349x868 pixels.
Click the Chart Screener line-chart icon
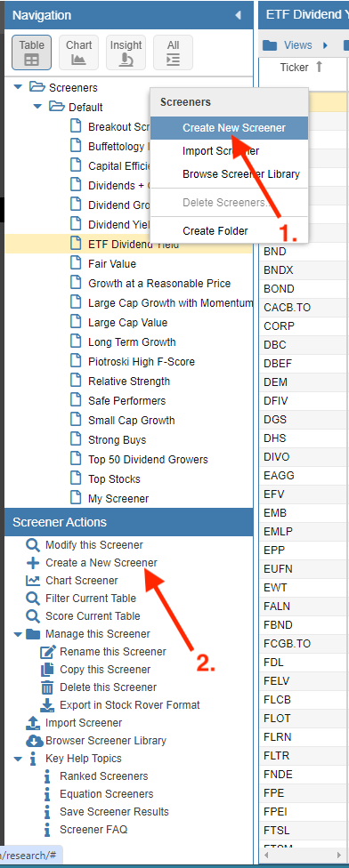click(33, 581)
